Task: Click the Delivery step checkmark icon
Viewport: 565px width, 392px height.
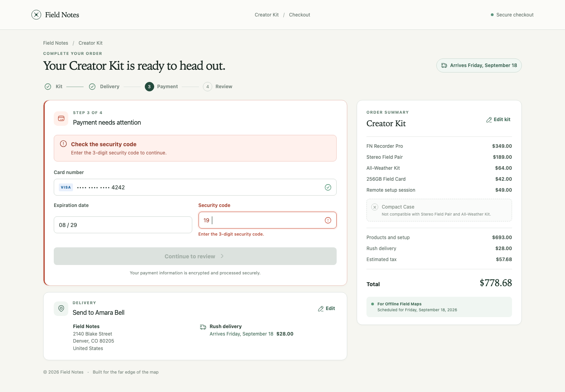Action: point(92,87)
